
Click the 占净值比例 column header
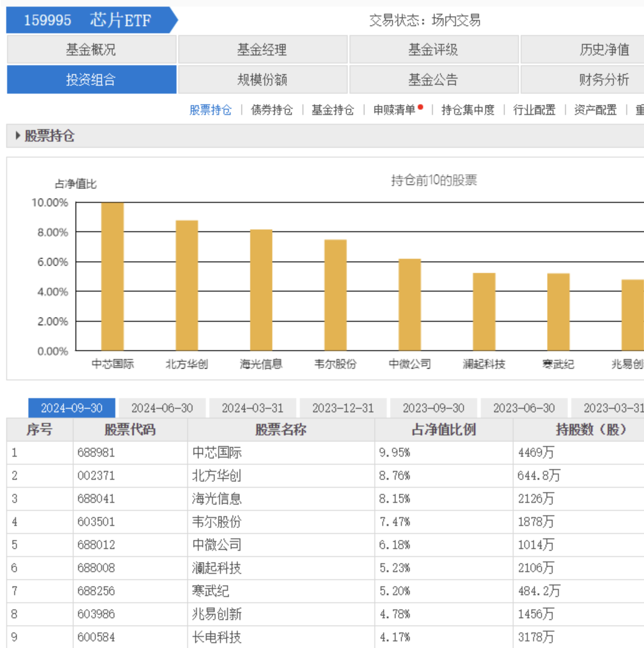coord(444,430)
